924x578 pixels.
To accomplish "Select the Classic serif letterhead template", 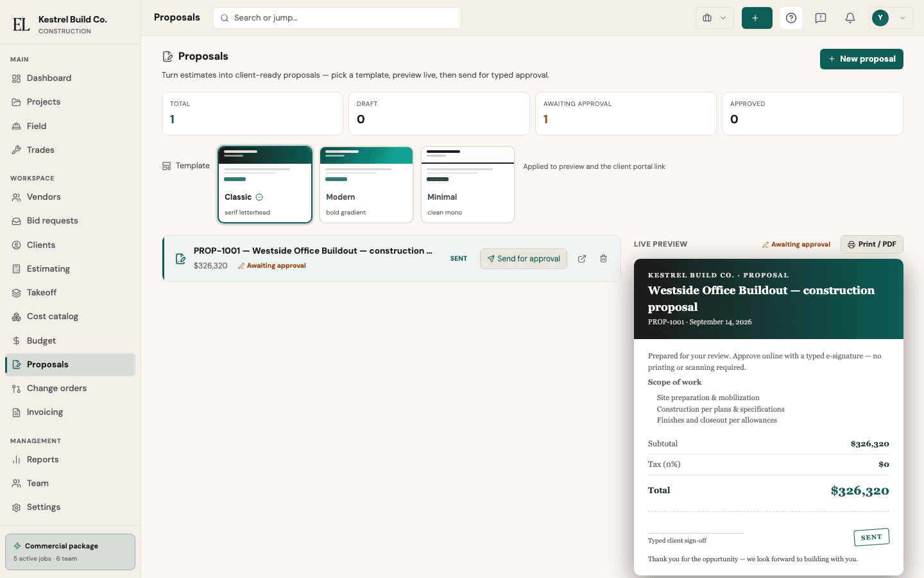I will point(265,185).
